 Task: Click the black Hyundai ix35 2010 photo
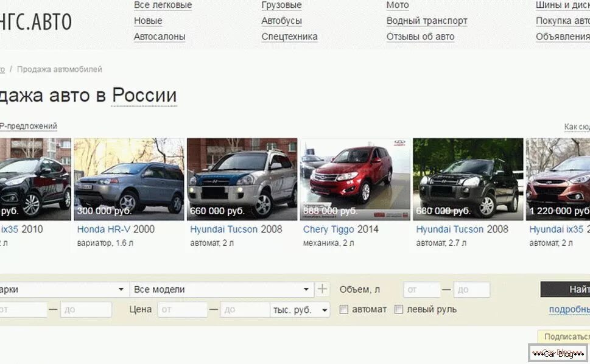pos(35,179)
